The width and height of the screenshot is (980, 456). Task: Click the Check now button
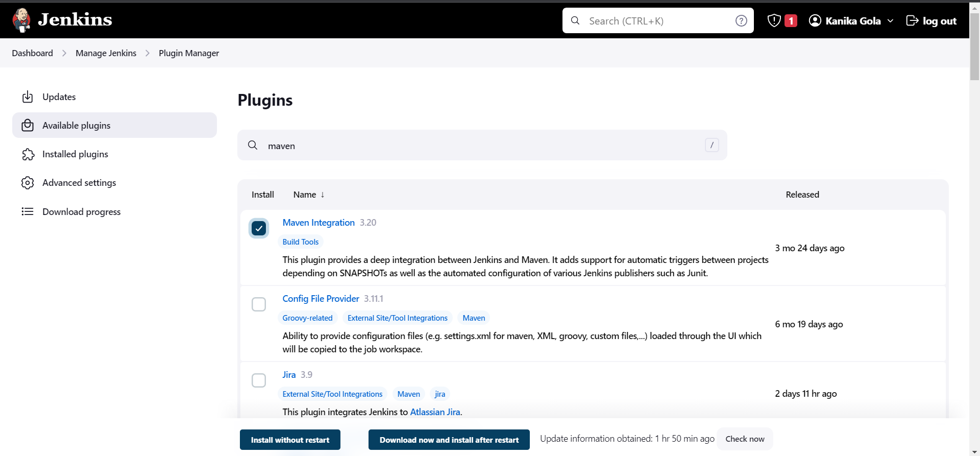coord(745,439)
